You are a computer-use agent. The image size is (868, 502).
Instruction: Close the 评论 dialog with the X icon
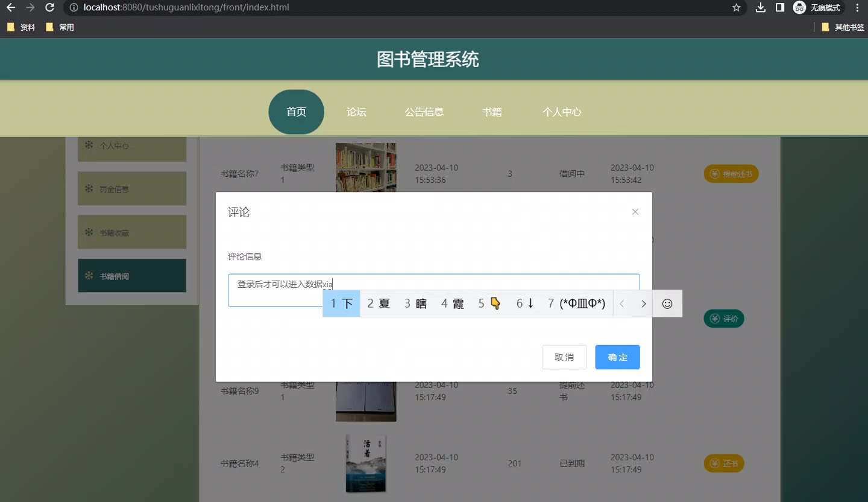(635, 212)
